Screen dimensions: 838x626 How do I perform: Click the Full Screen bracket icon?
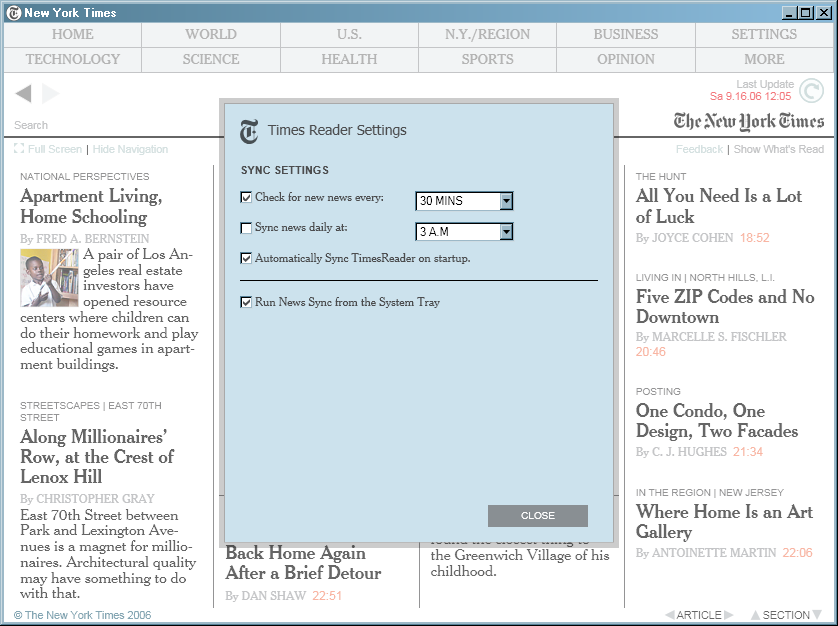point(19,148)
